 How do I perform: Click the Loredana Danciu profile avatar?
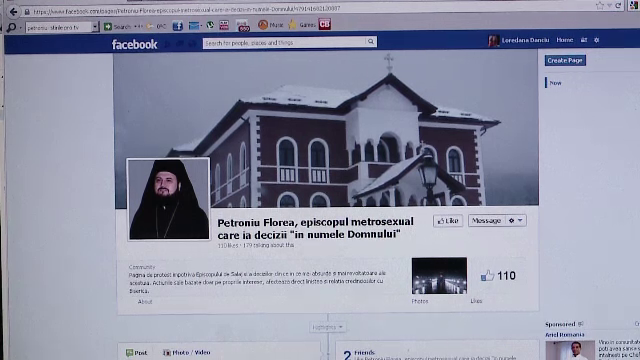point(493,40)
